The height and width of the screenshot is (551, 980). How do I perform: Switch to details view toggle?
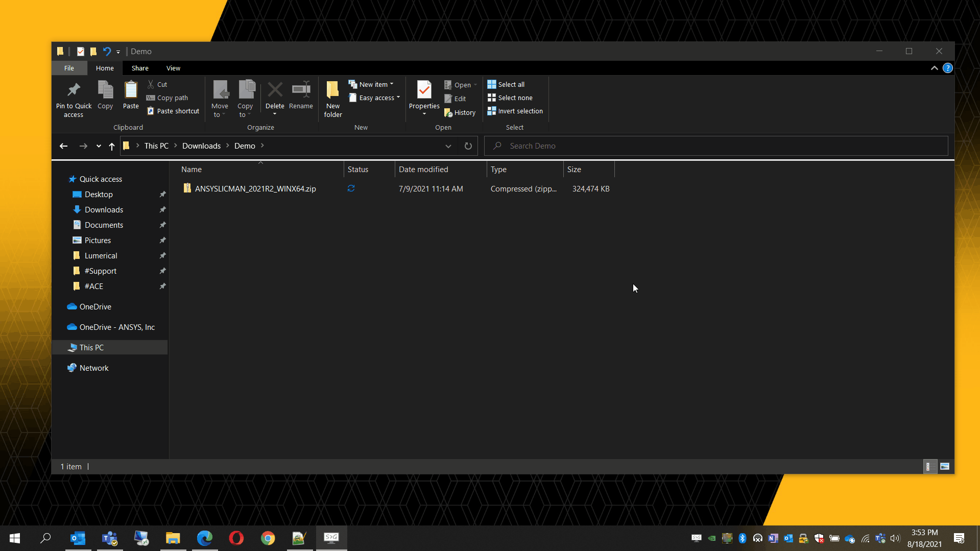pos(929,466)
